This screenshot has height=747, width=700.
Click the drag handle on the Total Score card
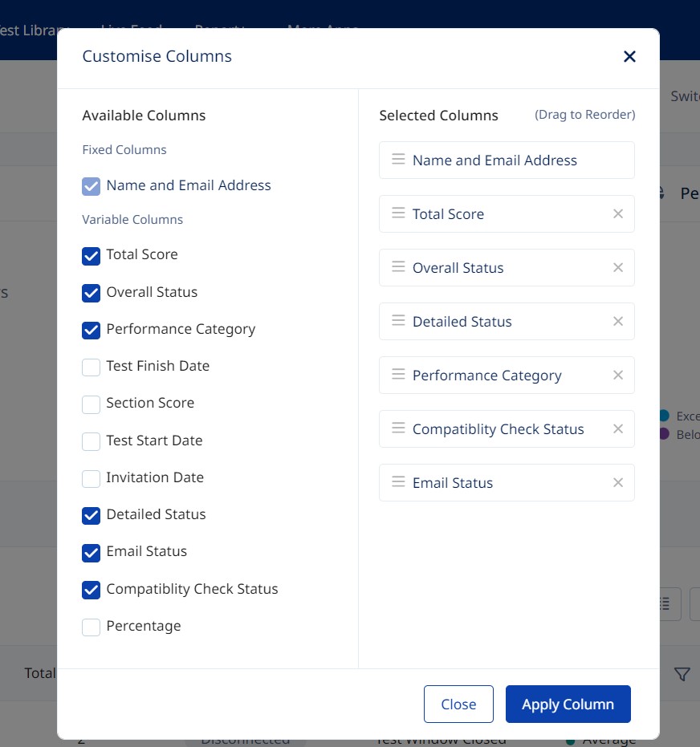(397, 213)
